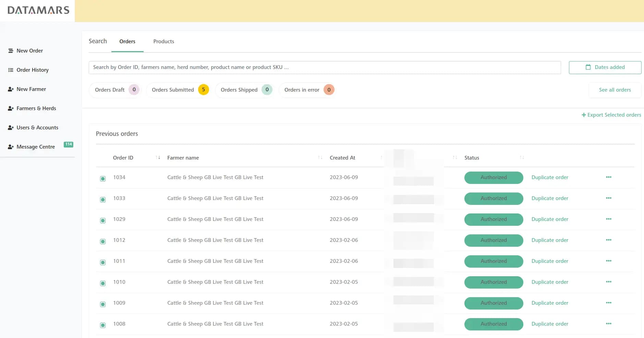Select the checkbox for order 1008
The image size is (644, 338).
(103, 325)
